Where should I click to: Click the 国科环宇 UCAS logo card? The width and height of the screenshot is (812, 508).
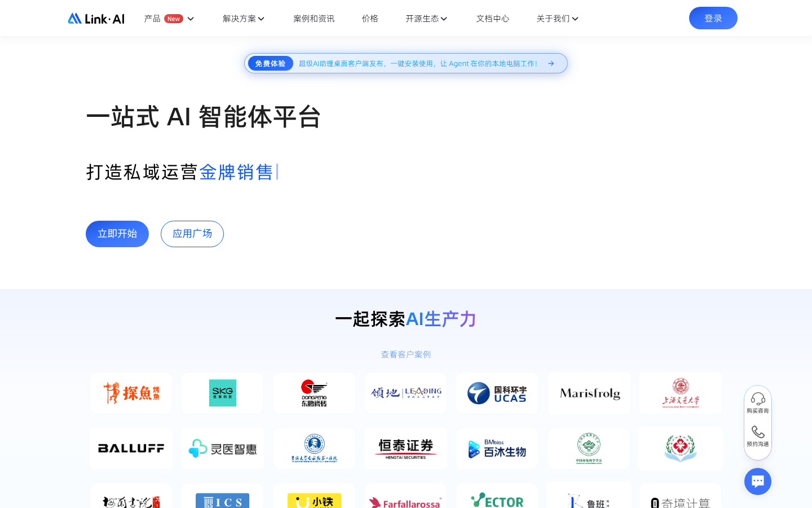point(497,393)
